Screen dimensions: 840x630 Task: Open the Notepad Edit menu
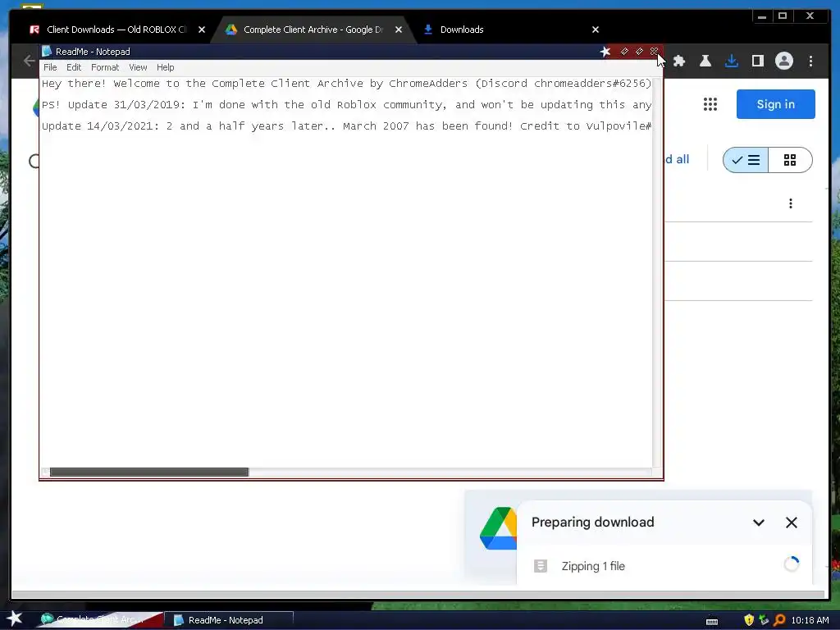coord(73,67)
